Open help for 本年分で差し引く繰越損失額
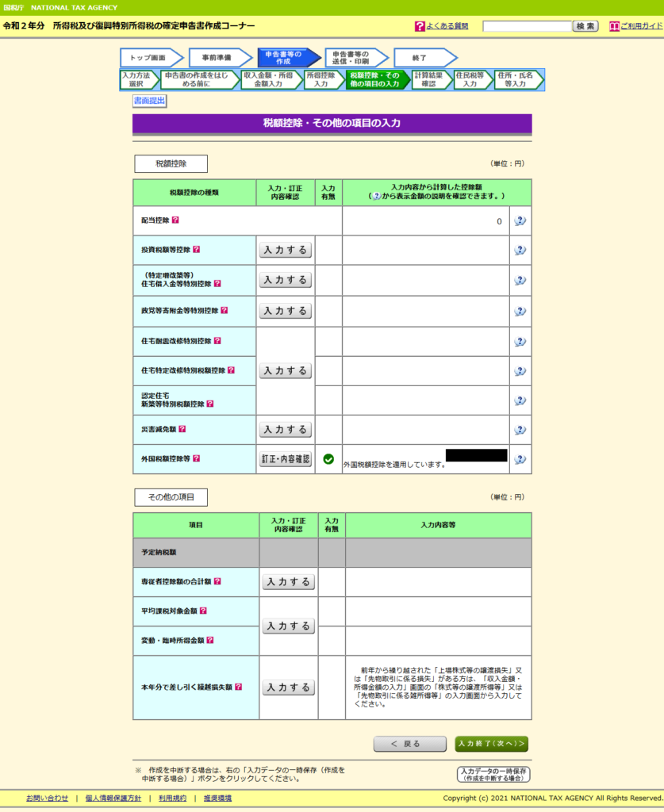664x812 pixels. 238,688
